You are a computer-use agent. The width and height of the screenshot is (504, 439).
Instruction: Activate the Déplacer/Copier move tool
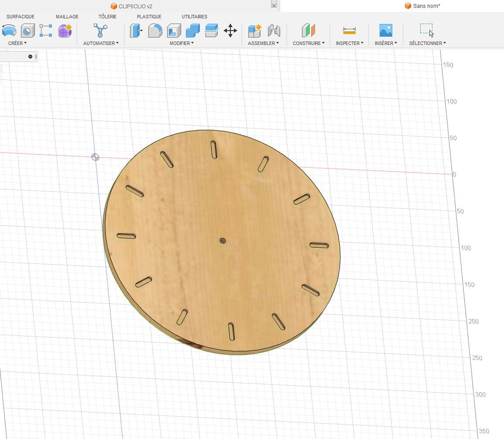(x=231, y=31)
